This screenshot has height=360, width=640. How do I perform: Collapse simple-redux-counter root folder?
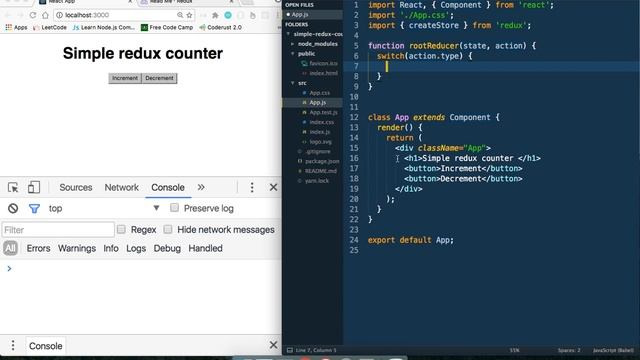[x=289, y=34]
